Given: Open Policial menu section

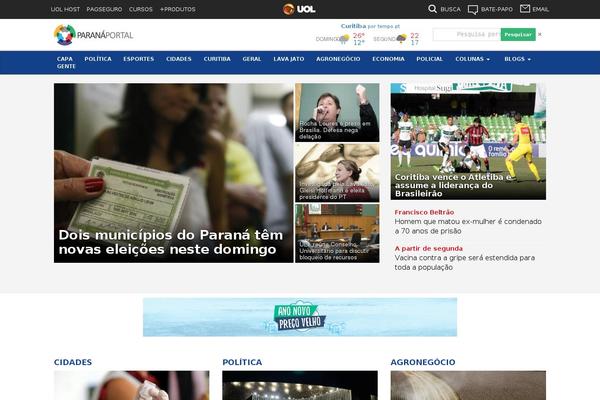Looking at the screenshot, I should pos(429,59).
